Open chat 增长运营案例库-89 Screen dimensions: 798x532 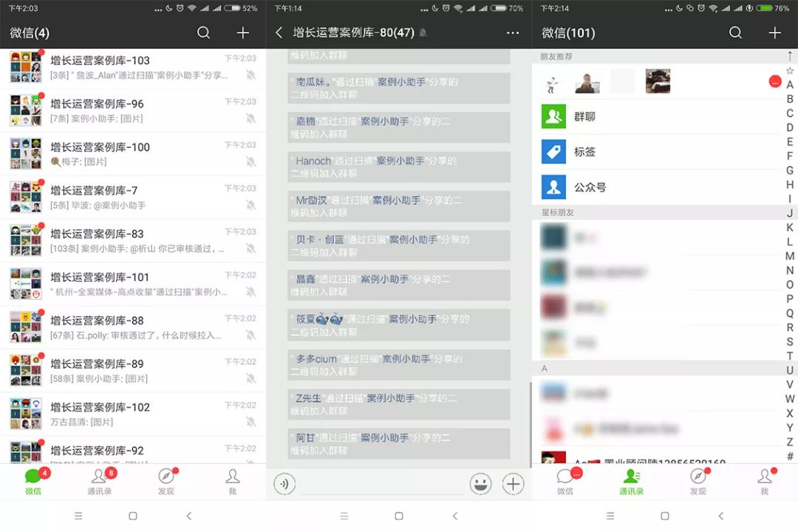(x=133, y=370)
